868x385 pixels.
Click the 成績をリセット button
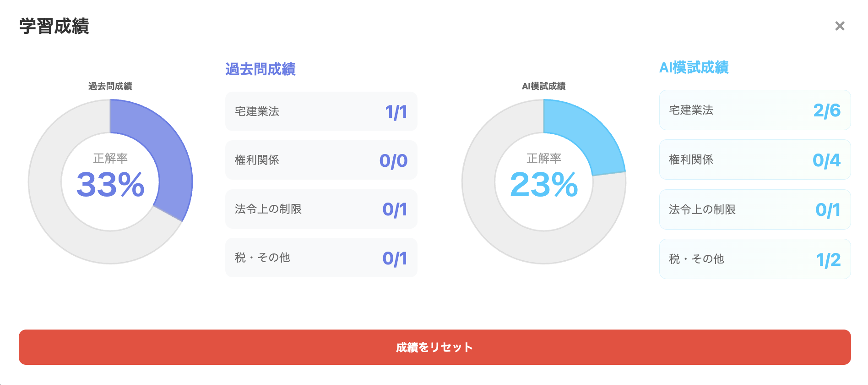coord(434,347)
